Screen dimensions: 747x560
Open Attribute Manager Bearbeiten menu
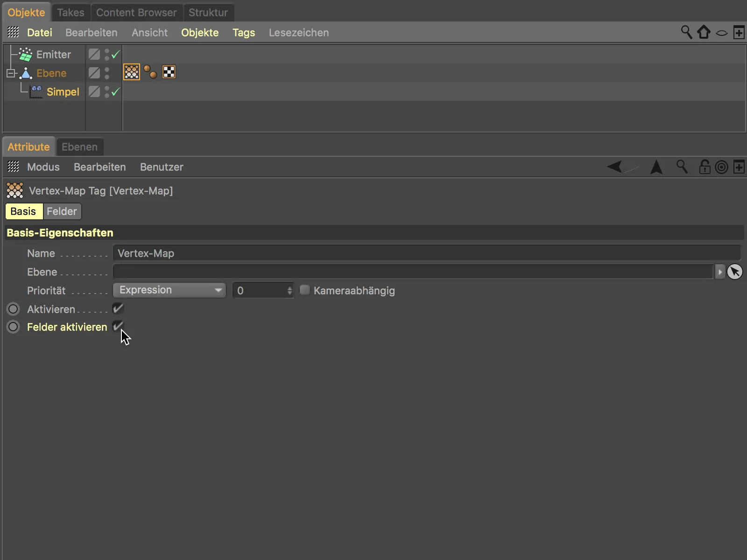(100, 167)
